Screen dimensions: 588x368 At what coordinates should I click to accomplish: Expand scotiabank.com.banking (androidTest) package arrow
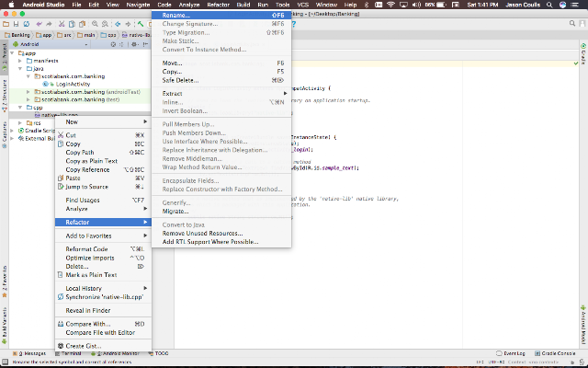pos(28,92)
